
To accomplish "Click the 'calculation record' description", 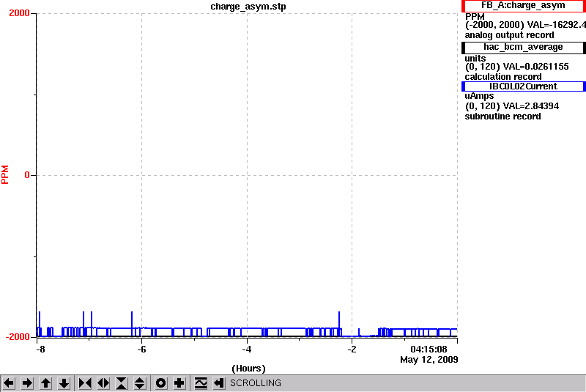I will pyautogui.click(x=503, y=77).
